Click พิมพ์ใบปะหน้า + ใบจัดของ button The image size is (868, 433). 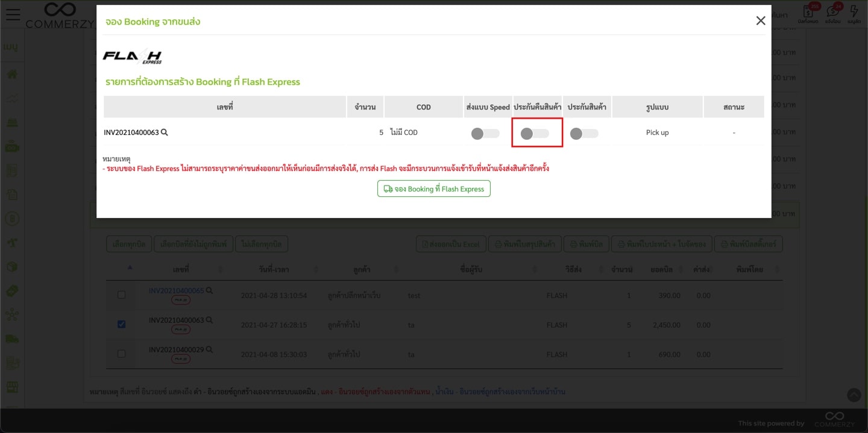(661, 244)
